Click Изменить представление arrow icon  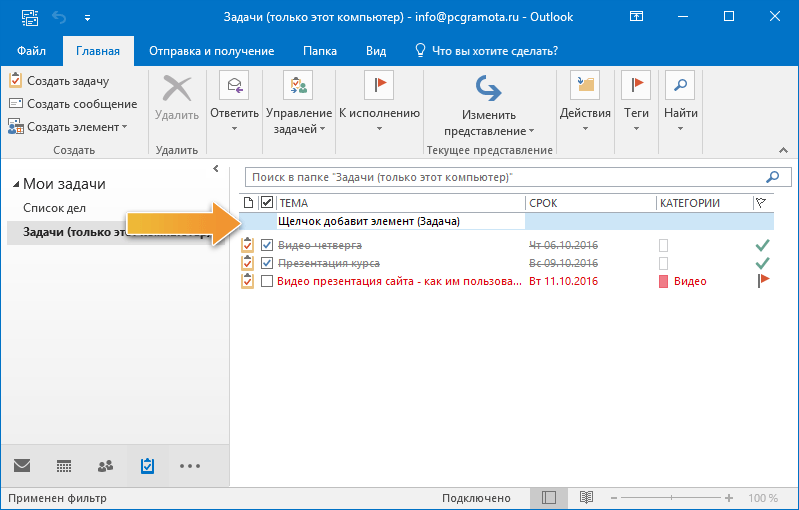coord(488,89)
